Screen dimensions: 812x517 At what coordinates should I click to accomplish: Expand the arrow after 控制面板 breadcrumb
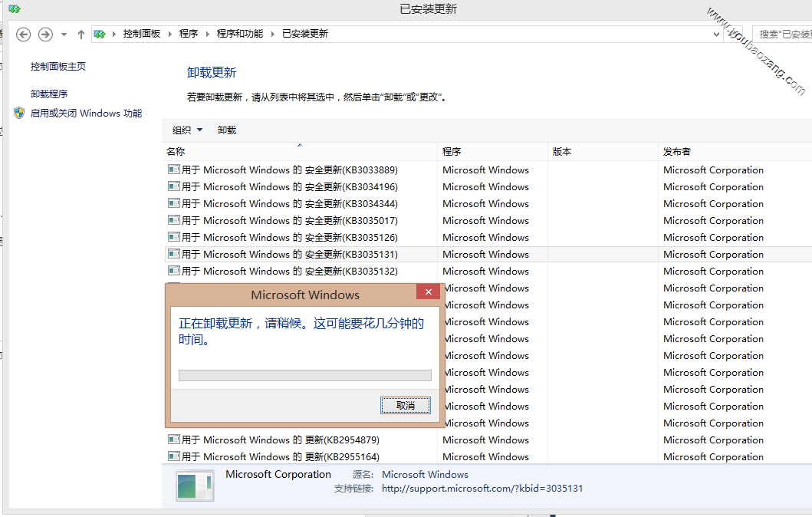click(x=169, y=35)
